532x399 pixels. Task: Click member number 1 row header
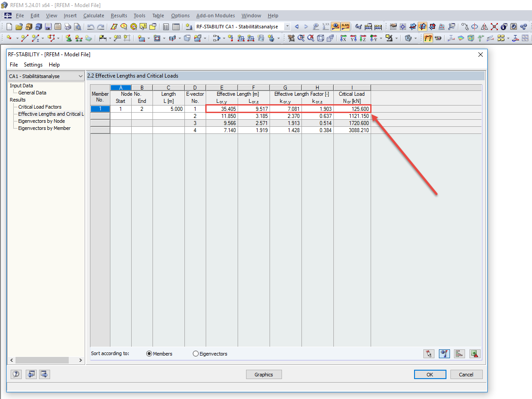[100, 109]
